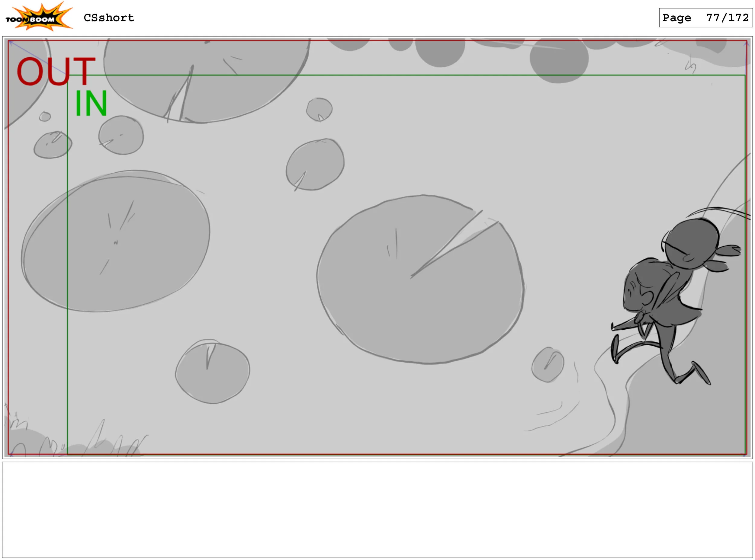Click the Page 77/172 indicator box
Screen dimensions: 755x560
pyautogui.click(x=705, y=18)
